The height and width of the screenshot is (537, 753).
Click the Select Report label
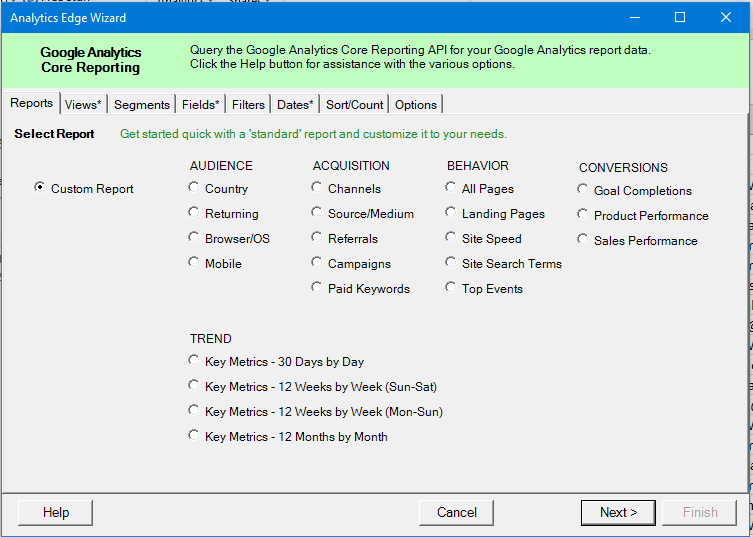click(54, 134)
